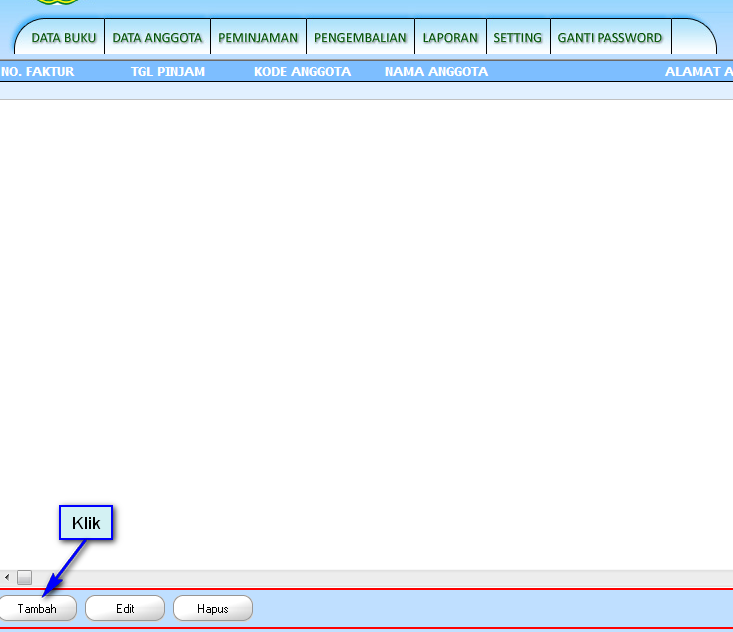Click the horizontal scrollbar thumb
This screenshot has height=632, width=733.
25,578
